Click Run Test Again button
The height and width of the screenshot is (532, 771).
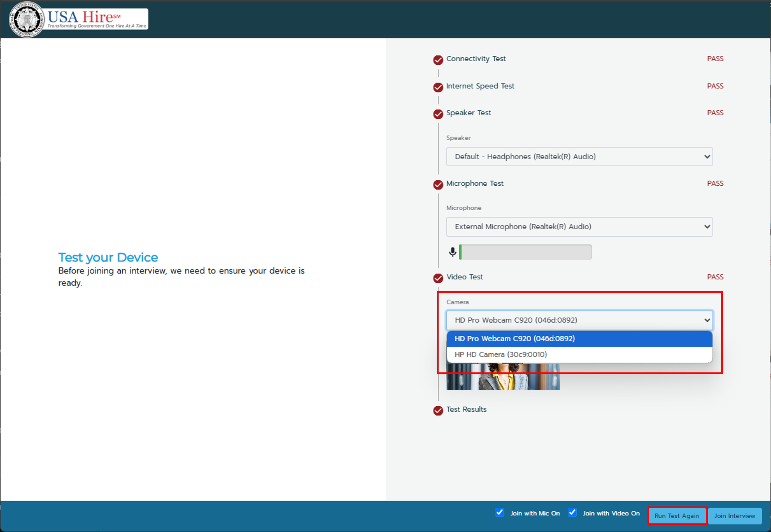pos(677,516)
